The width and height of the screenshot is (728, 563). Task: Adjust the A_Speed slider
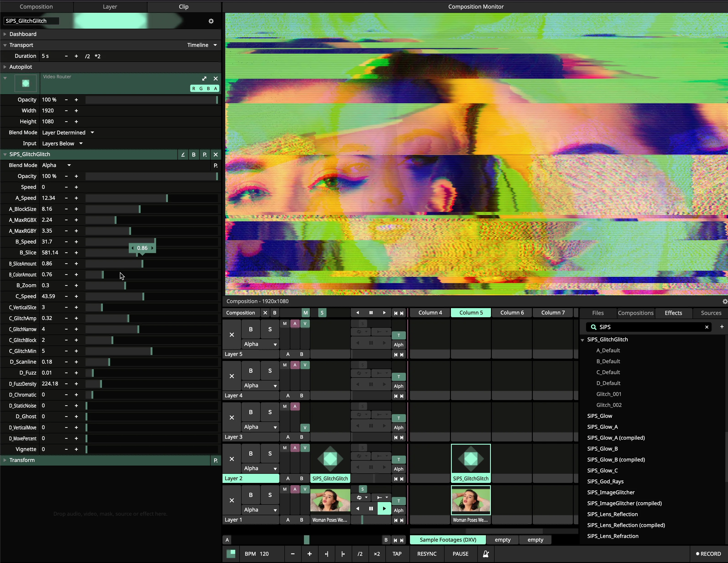click(x=152, y=198)
